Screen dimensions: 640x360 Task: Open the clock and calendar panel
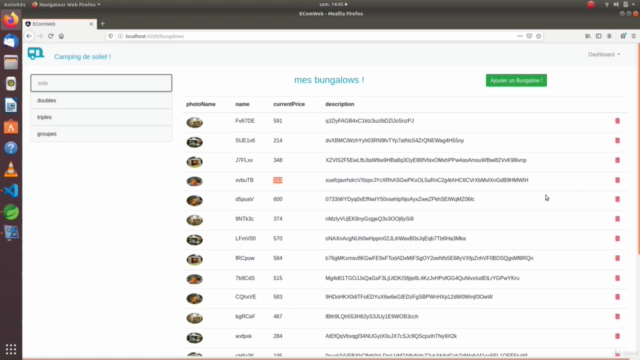[x=333, y=4]
